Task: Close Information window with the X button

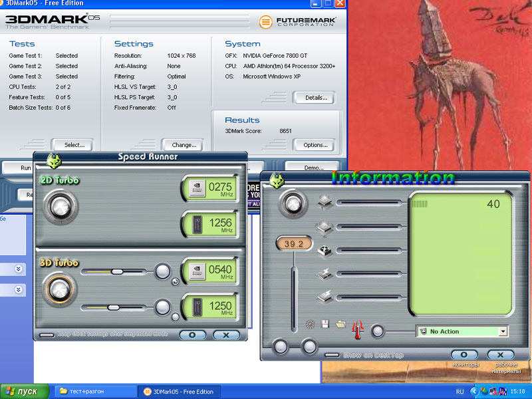Action: coord(501,354)
